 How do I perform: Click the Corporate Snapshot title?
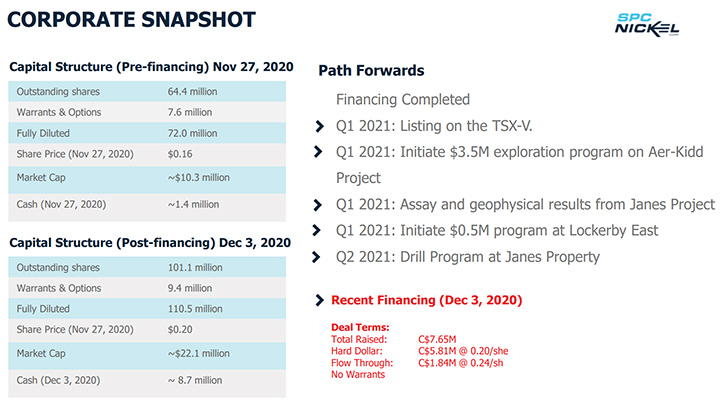coord(131,19)
